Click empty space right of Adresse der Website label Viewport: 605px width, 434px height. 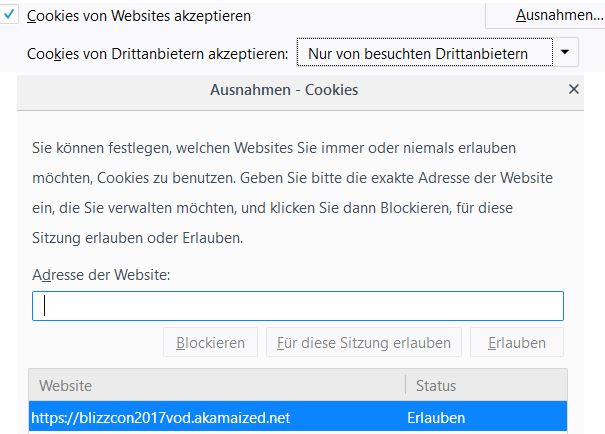pyautogui.click(x=380, y=275)
